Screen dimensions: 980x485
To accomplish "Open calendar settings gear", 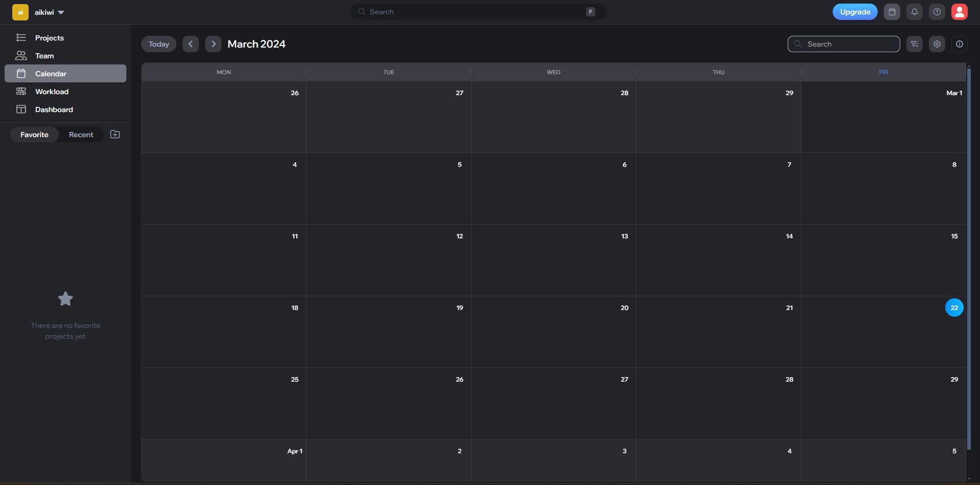I will coord(937,44).
